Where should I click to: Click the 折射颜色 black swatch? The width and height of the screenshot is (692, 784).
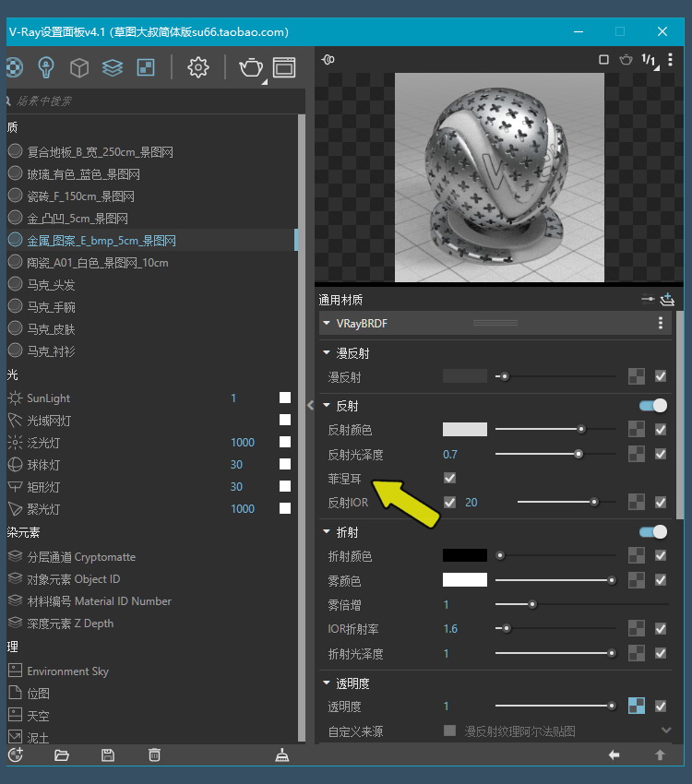[465, 555]
